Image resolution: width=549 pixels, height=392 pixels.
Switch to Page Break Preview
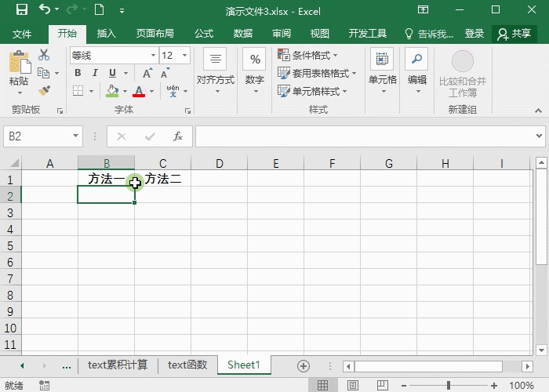pos(383,386)
